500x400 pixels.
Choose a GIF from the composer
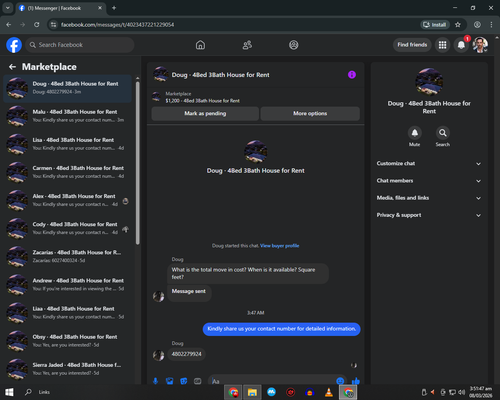tap(198, 381)
